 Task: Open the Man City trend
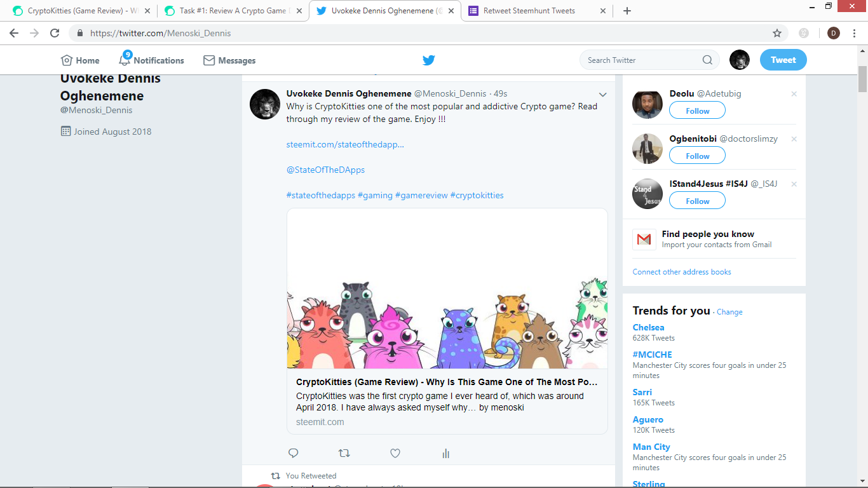(651, 447)
